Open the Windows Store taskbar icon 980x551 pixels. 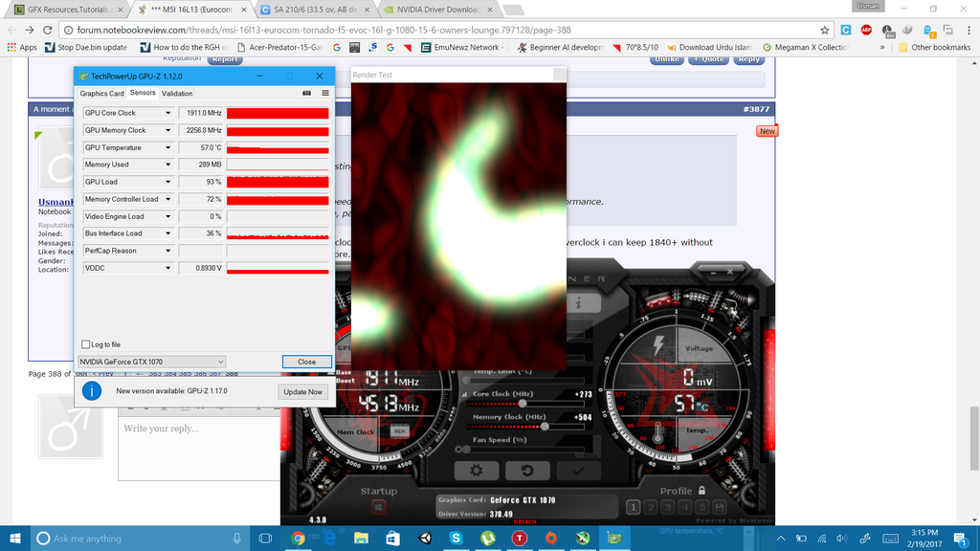(392, 539)
